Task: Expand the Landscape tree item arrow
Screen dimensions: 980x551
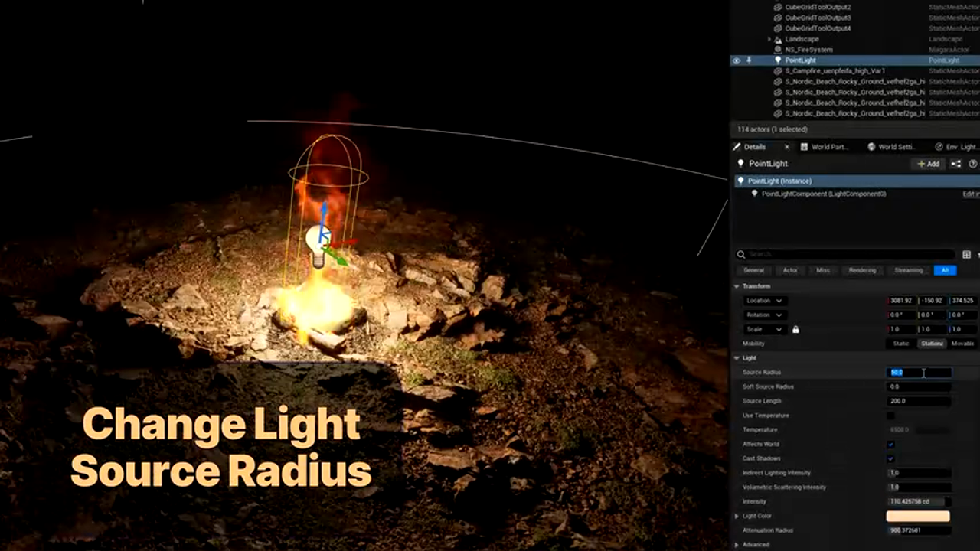Action: pos(769,39)
